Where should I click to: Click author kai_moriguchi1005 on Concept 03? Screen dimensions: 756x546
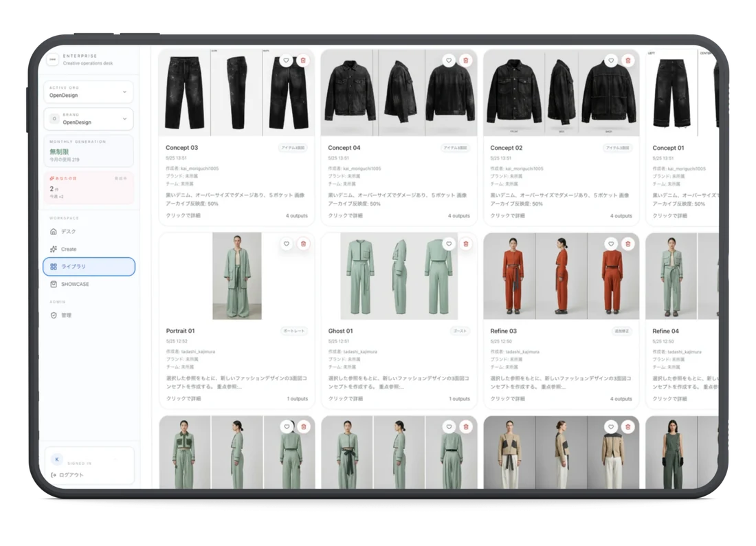192,168
